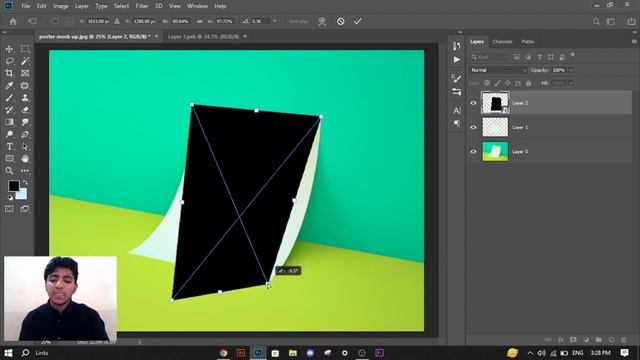This screenshot has height=360, width=640.
Task: Switch to the Channels tab
Action: 502,42
